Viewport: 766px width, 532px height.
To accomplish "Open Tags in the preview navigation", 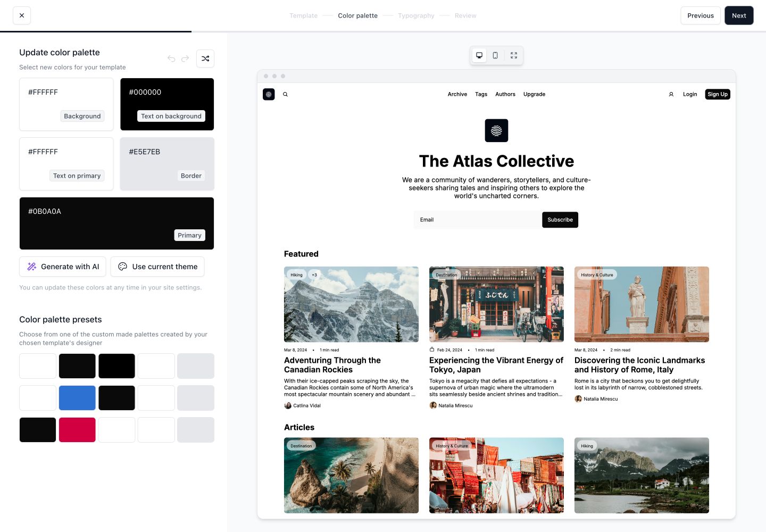I will point(481,94).
